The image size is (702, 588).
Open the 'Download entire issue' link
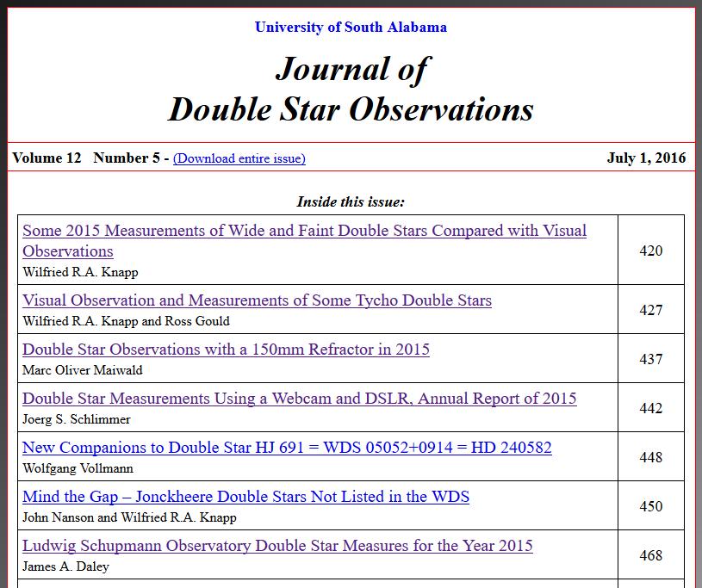239,158
